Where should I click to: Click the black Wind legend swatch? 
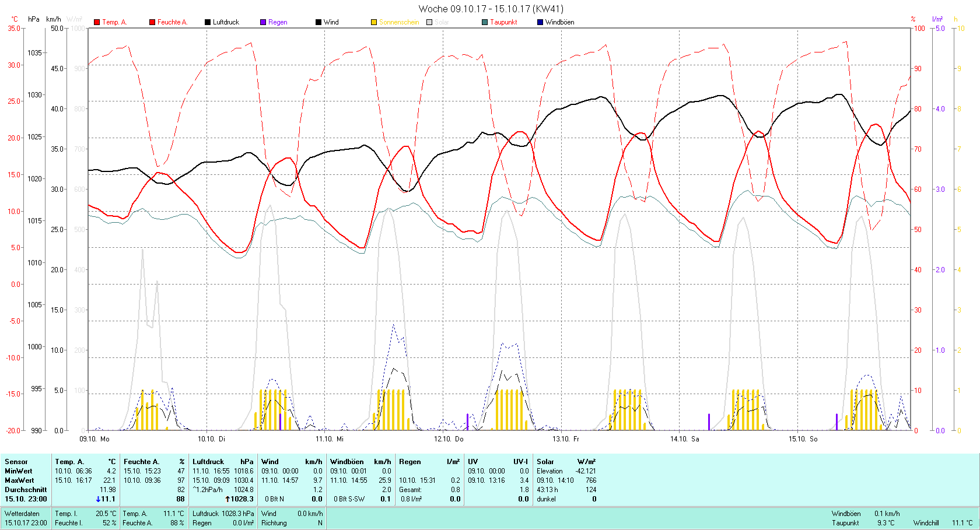pyautogui.click(x=318, y=22)
